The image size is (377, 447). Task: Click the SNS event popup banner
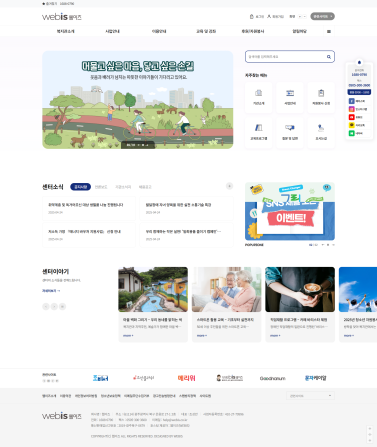[x=290, y=211]
